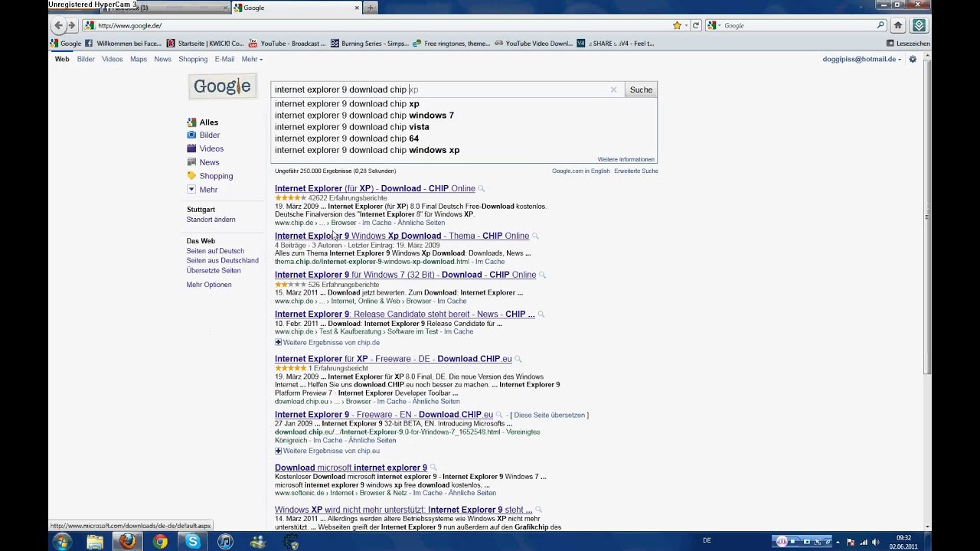Close the Google tab
Screen dimensions: 980x551
coord(357,8)
